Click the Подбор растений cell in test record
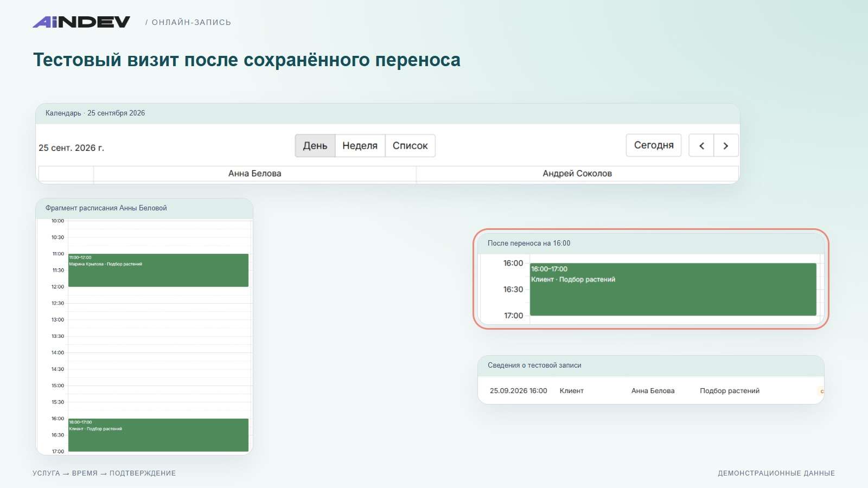 point(730,391)
